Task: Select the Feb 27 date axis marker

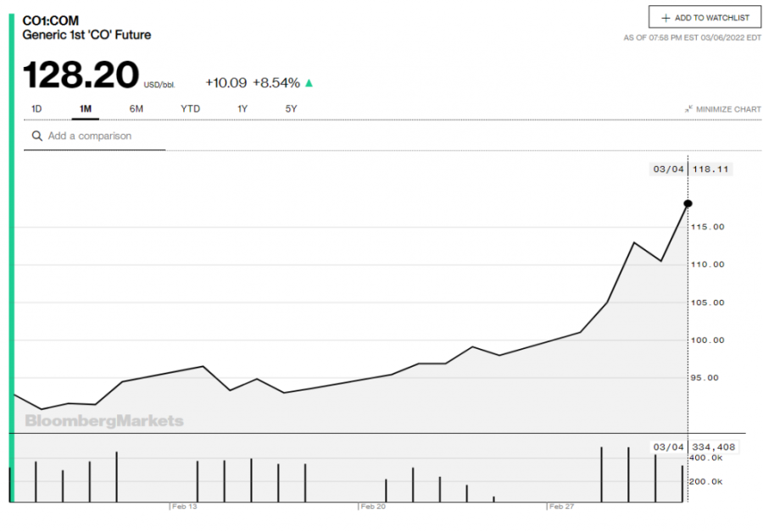Action: click(x=561, y=507)
